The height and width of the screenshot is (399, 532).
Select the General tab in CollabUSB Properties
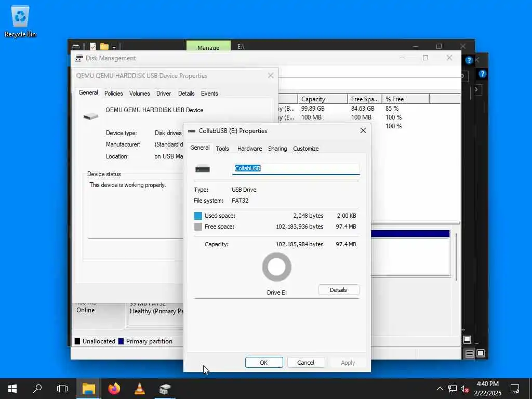(x=200, y=148)
